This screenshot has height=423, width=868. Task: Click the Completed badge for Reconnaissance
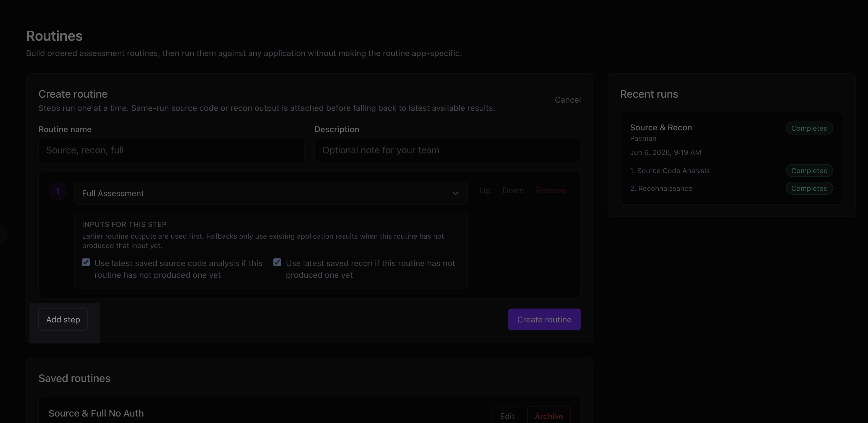809,188
